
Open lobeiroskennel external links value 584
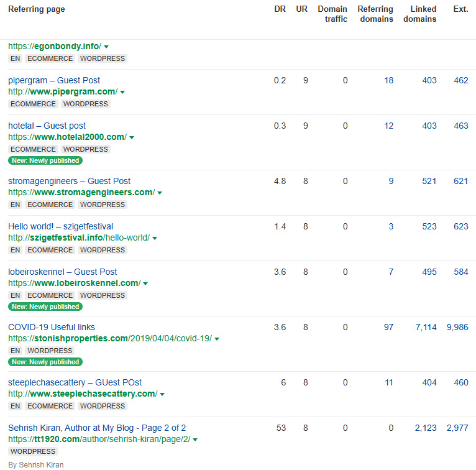[461, 272]
